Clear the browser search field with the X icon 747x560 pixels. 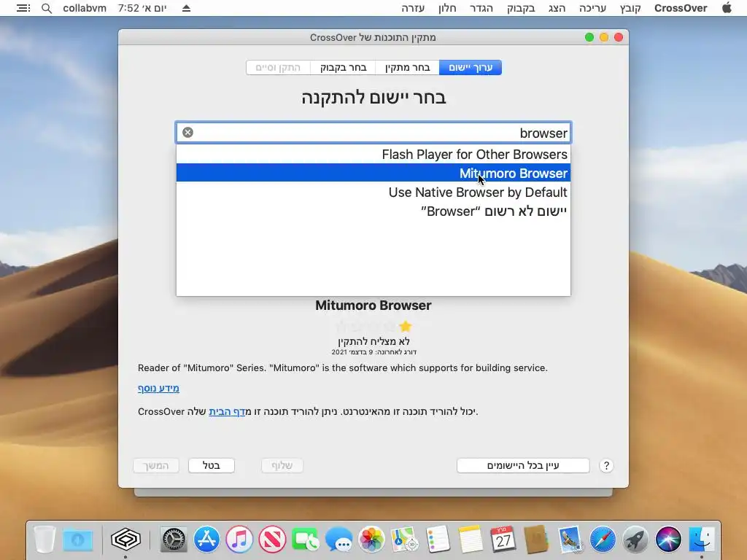[x=187, y=133]
